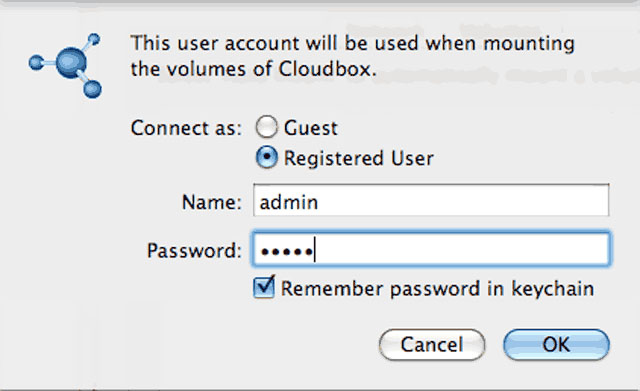Click the "This user account" message text
The width and height of the screenshot is (640, 391).
215,43
